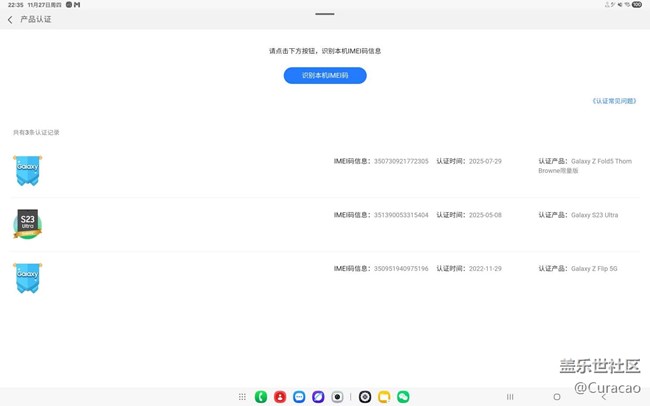Tap the Galaxy Z Flip 5G badge icon

pos(28,277)
